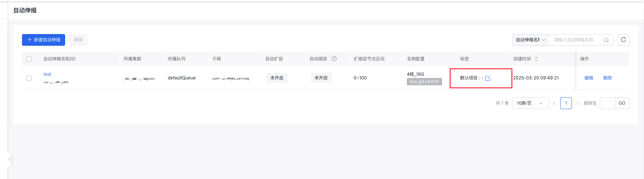Screen dimensions: 644x179
Task: Check the test row checkbox
Action: coord(29,78)
